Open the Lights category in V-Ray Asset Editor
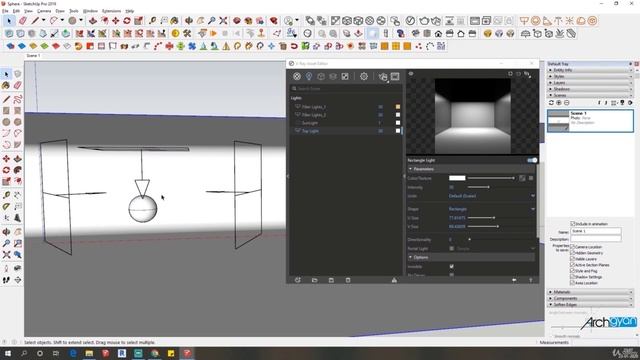640x360 pixels. pos(309,76)
